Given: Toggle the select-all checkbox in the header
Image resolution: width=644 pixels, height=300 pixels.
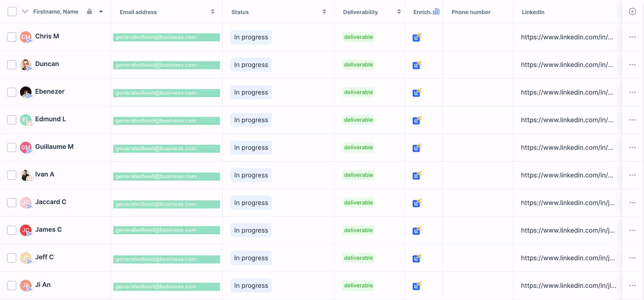Looking at the screenshot, I should tap(12, 12).
